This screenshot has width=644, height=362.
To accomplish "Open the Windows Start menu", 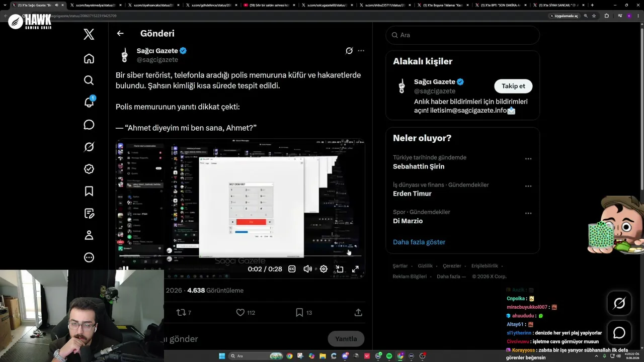I will coord(222,356).
